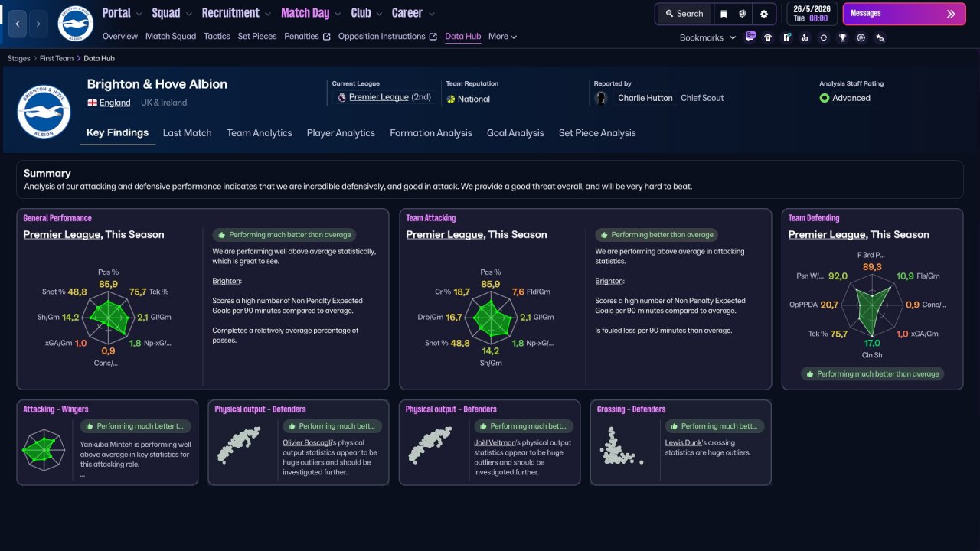Screen dimensions: 980x551
Task: Switch to the Last Match tab
Action: [187, 133]
